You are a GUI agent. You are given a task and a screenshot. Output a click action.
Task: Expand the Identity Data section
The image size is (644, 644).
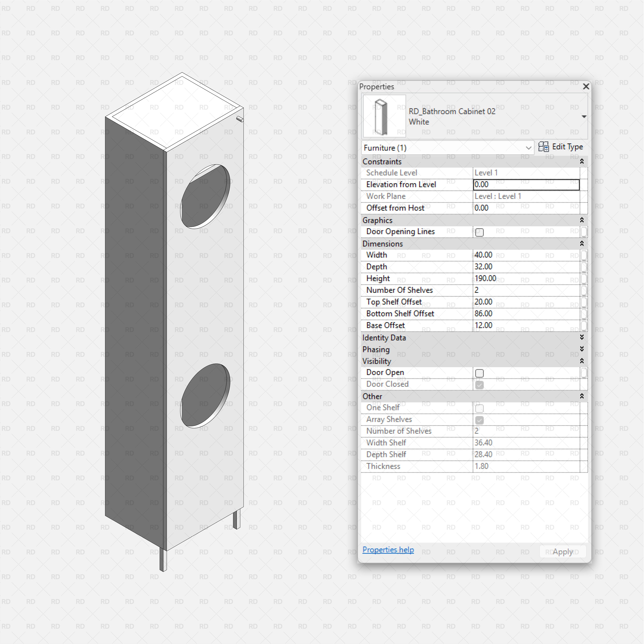[x=582, y=337]
